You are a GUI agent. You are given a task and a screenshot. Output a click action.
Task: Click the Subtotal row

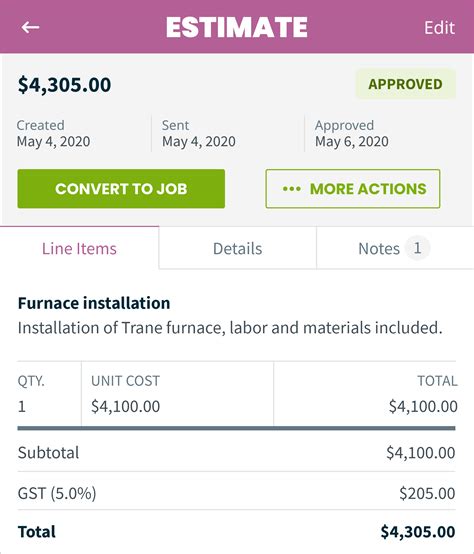click(x=236, y=453)
